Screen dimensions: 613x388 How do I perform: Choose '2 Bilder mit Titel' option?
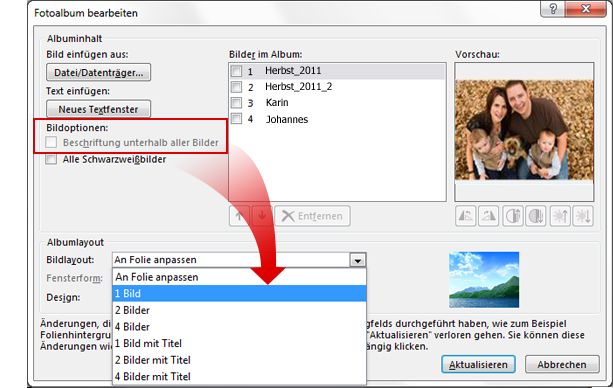pyautogui.click(x=239, y=360)
